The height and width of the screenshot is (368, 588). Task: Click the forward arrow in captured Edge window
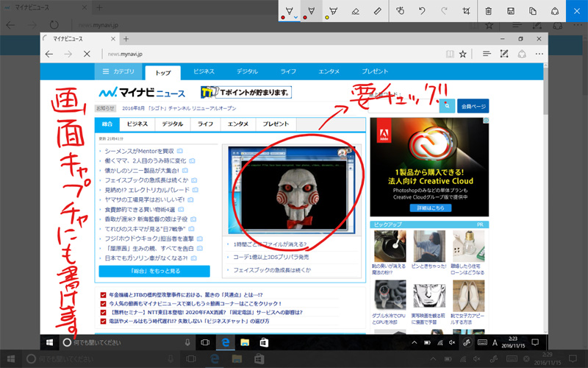click(68, 54)
